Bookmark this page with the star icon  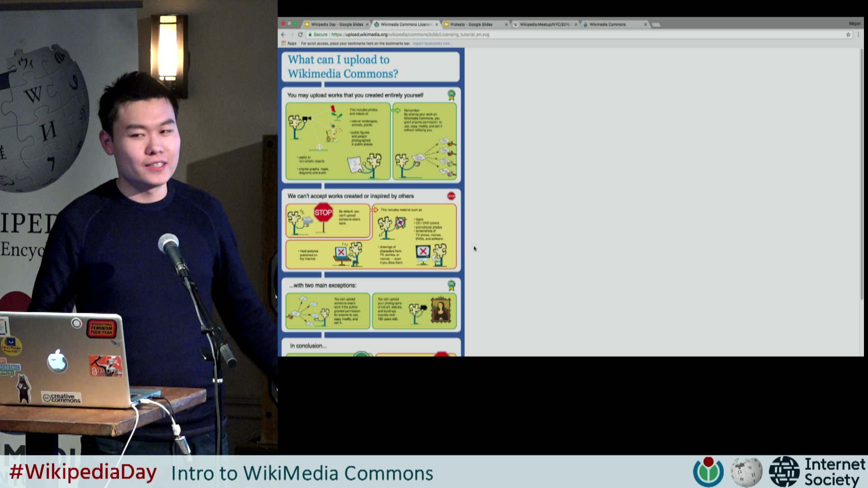pyautogui.click(x=848, y=34)
